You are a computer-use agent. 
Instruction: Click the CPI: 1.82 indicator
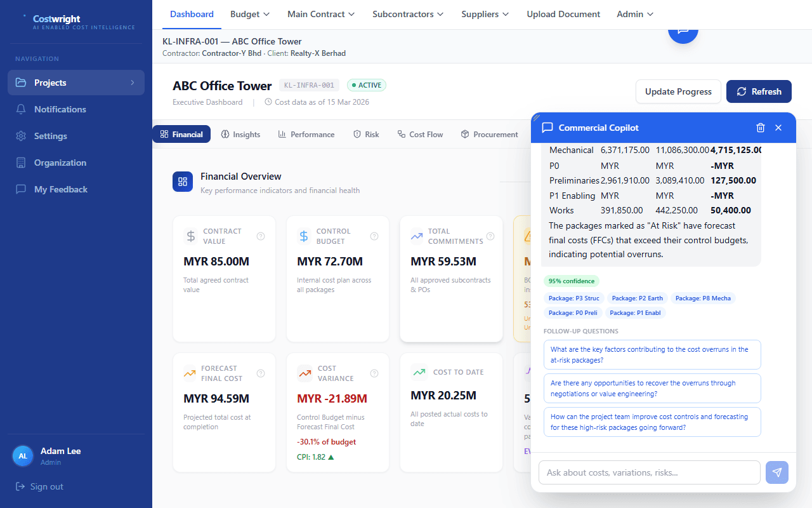coord(315,457)
